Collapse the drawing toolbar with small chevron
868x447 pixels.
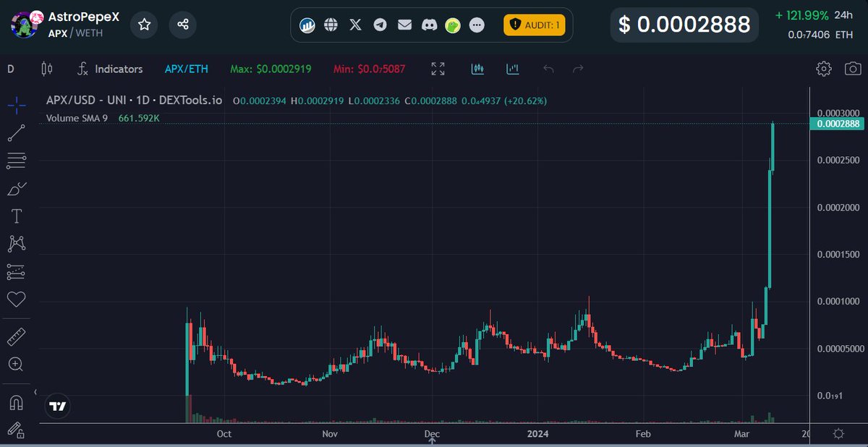(37, 391)
